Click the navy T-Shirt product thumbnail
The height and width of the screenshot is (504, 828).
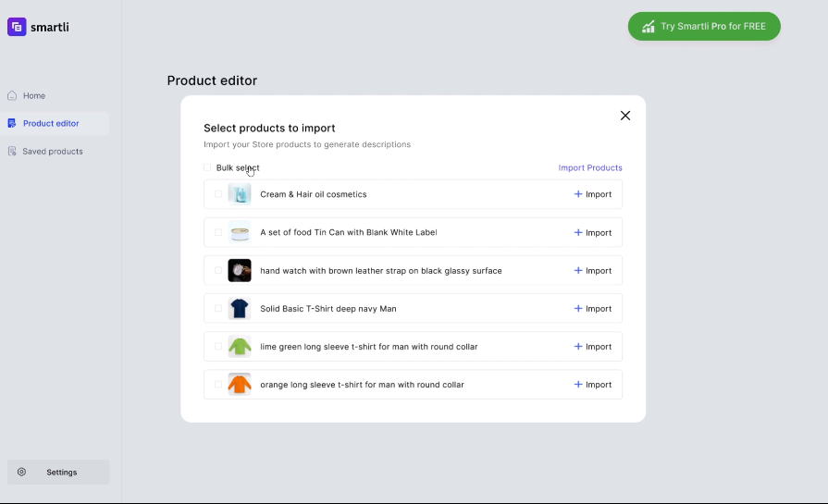(240, 309)
